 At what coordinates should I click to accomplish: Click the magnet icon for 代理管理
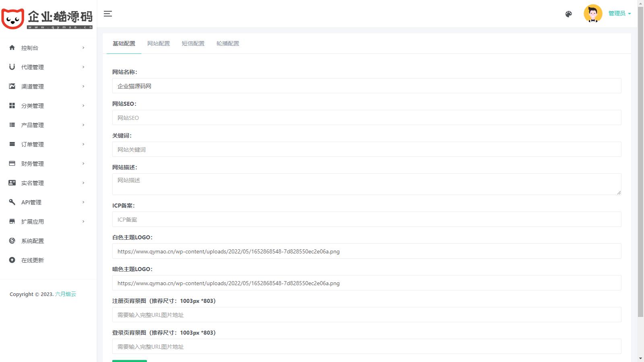[x=12, y=67]
